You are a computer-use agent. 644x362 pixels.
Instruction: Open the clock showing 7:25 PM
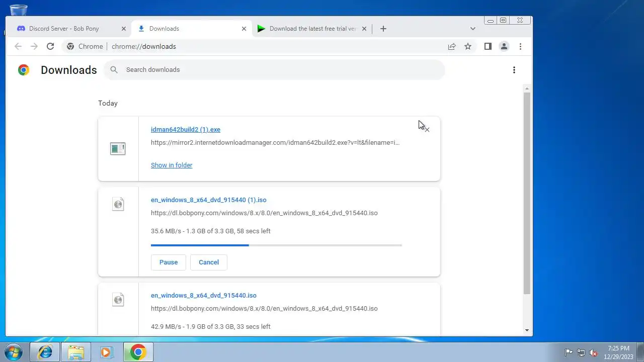point(618,352)
